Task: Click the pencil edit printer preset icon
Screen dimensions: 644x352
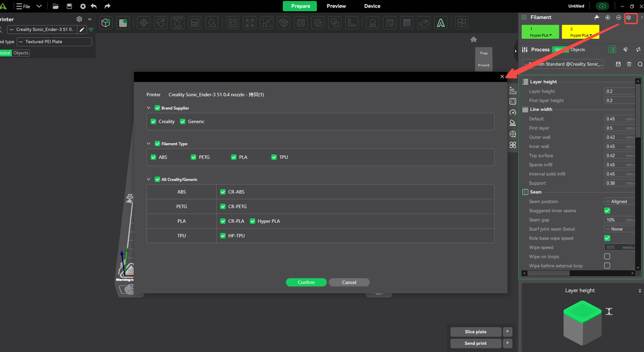Action: (83, 30)
